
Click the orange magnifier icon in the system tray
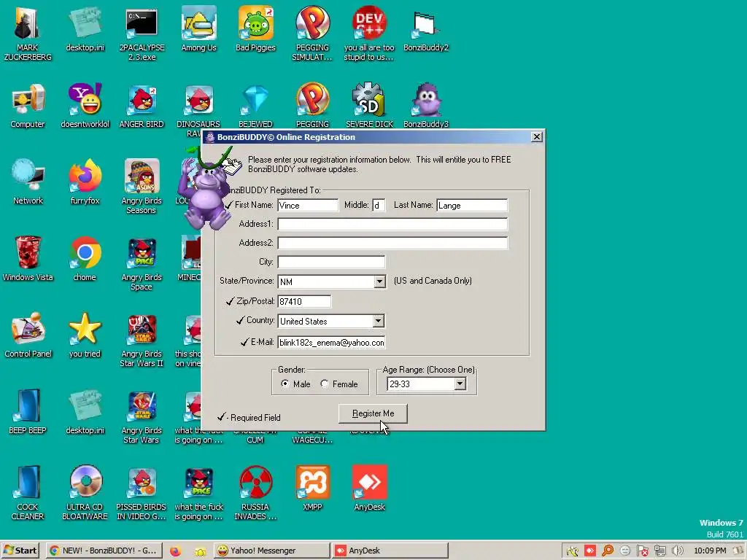coord(608,551)
